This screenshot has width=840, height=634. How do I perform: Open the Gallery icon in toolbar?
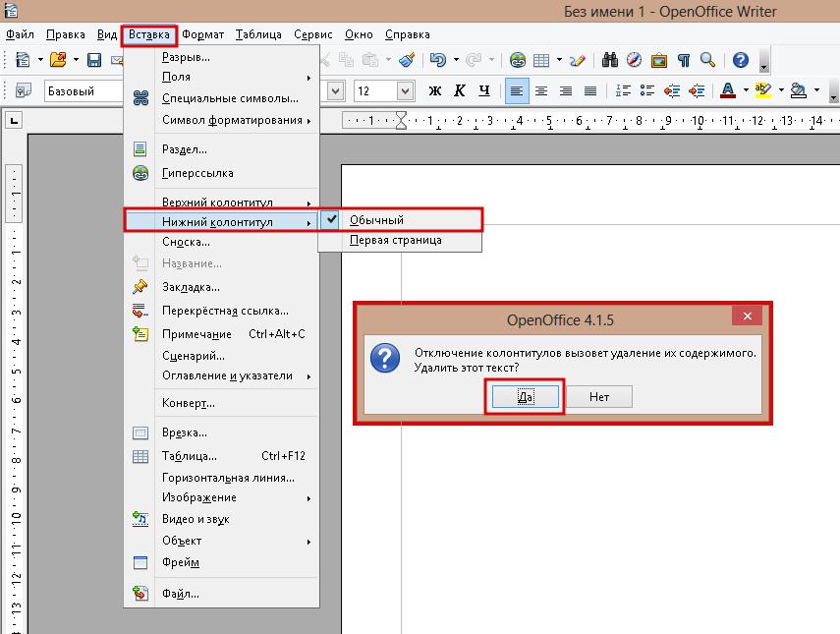pyautogui.click(x=659, y=60)
